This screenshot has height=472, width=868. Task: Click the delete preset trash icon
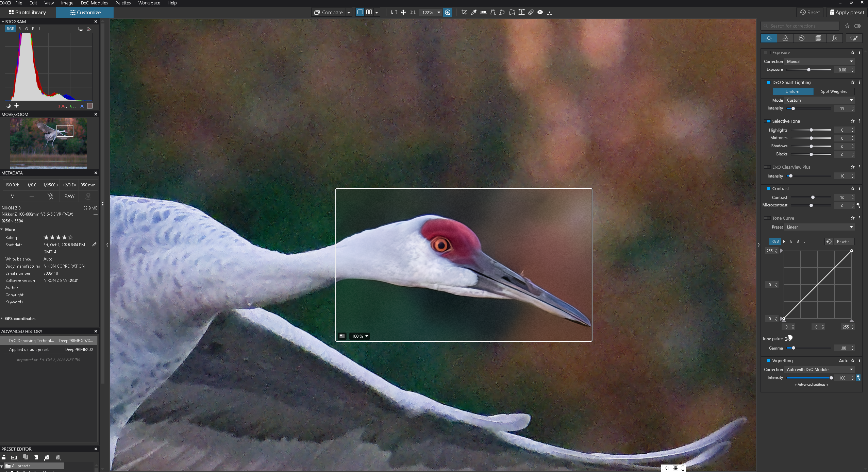tap(36, 457)
